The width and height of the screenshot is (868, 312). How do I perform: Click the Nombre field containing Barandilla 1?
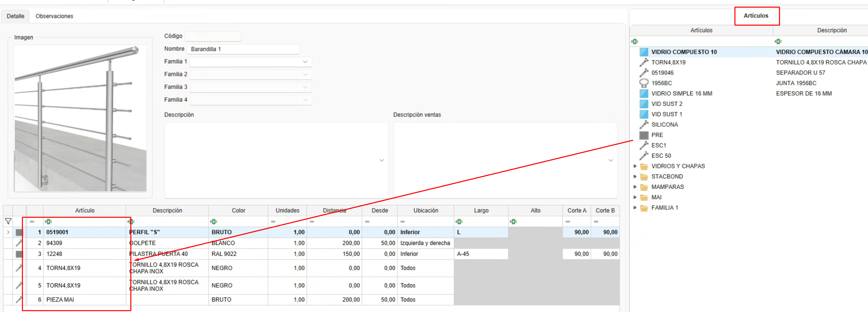point(243,49)
